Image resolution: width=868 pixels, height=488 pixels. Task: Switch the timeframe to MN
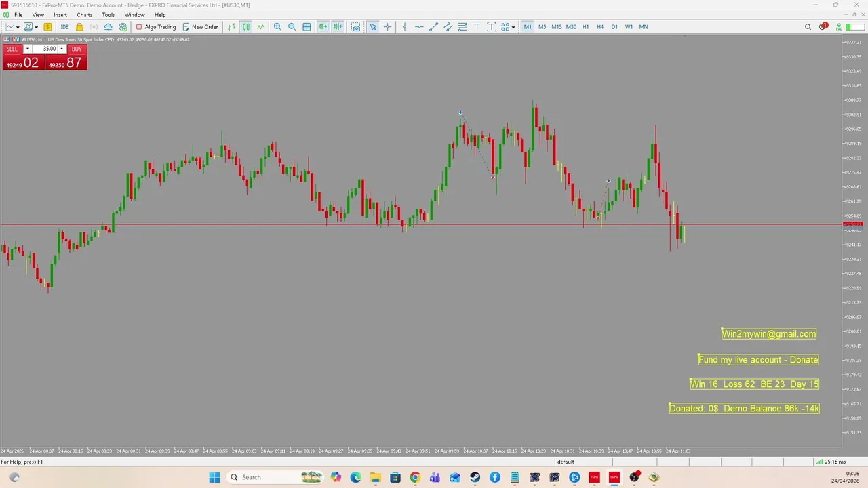[644, 27]
